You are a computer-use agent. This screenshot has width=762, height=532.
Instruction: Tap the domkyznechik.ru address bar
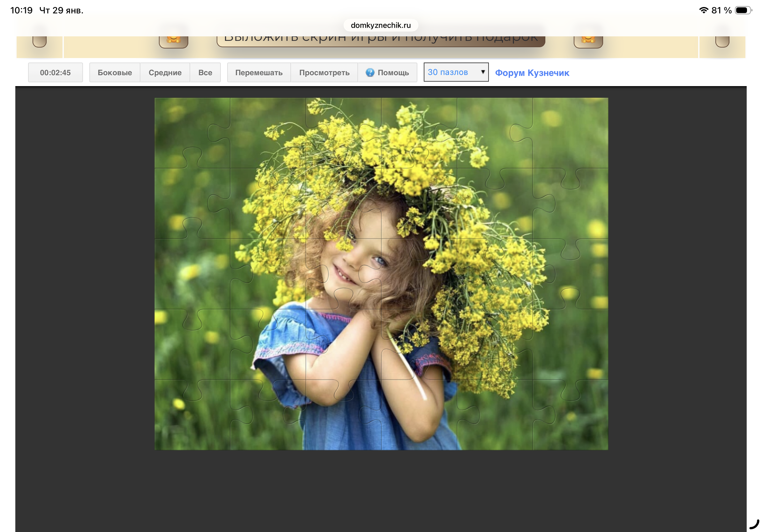381,25
